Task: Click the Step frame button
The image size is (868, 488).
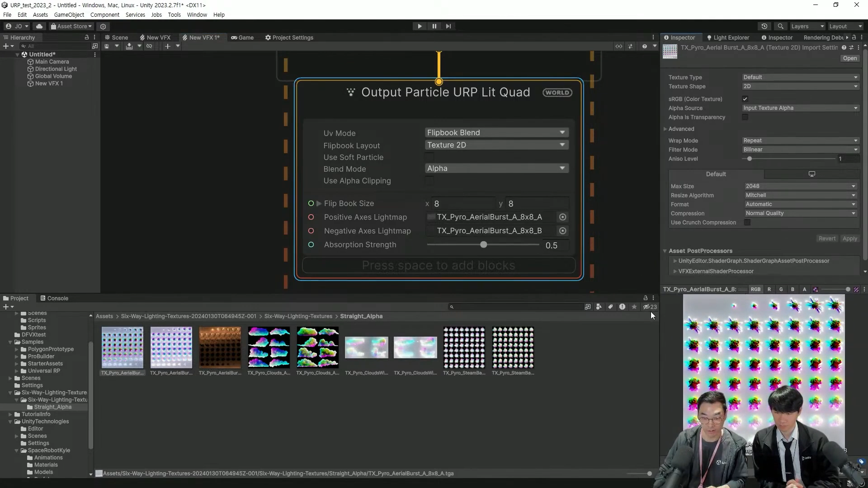Action: (x=448, y=26)
